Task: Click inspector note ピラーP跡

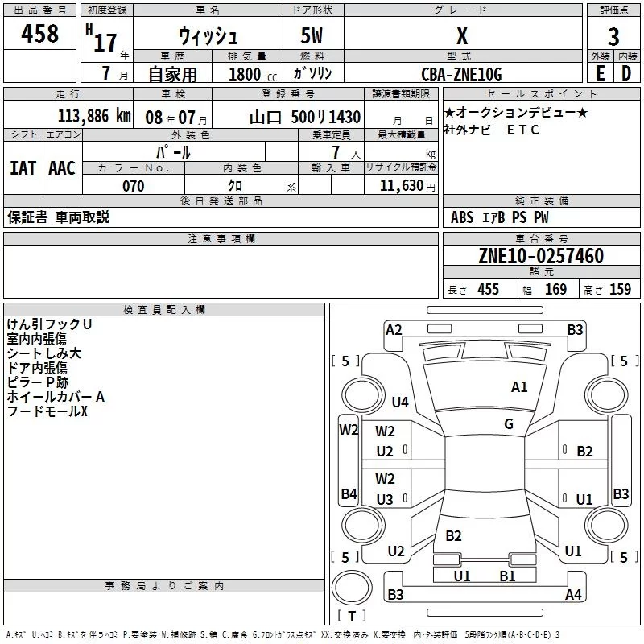Action: (x=38, y=382)
